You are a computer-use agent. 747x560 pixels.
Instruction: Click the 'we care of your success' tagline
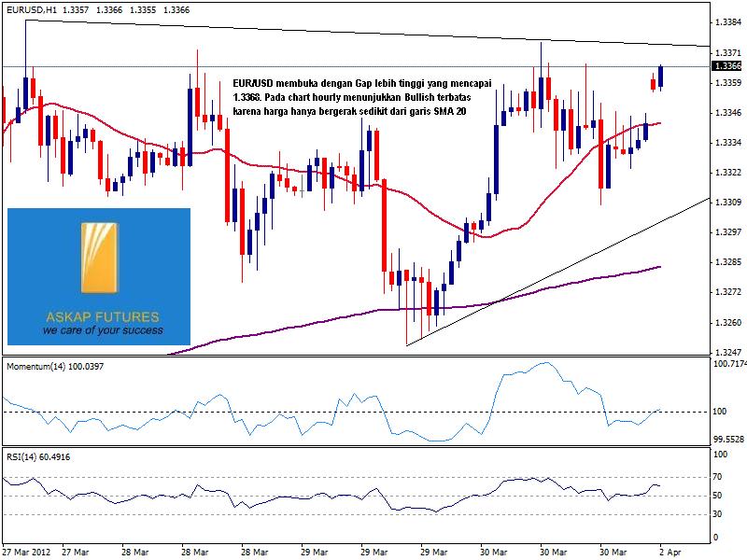103,330
